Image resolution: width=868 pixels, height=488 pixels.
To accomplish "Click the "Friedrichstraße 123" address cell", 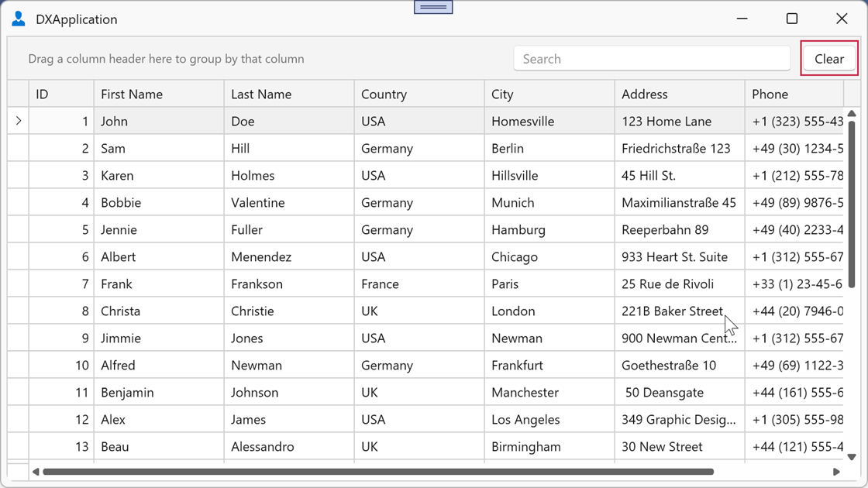I will click(679, 148).
